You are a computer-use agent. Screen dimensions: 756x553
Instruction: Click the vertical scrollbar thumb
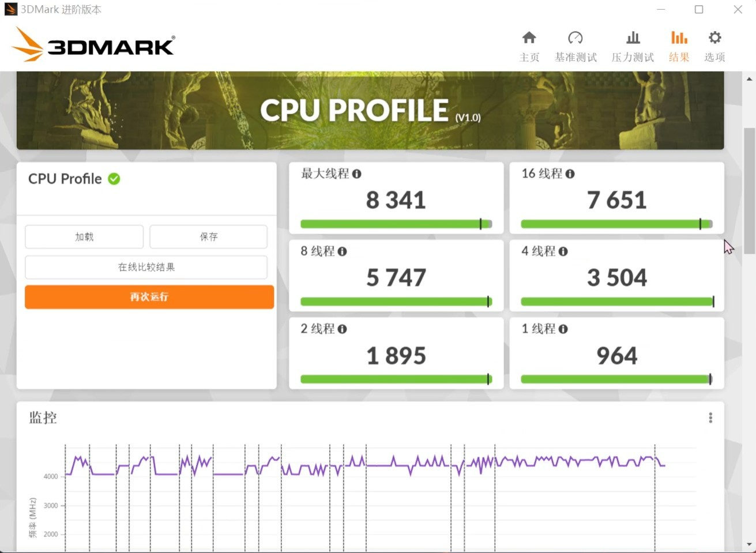coord(749,190)
